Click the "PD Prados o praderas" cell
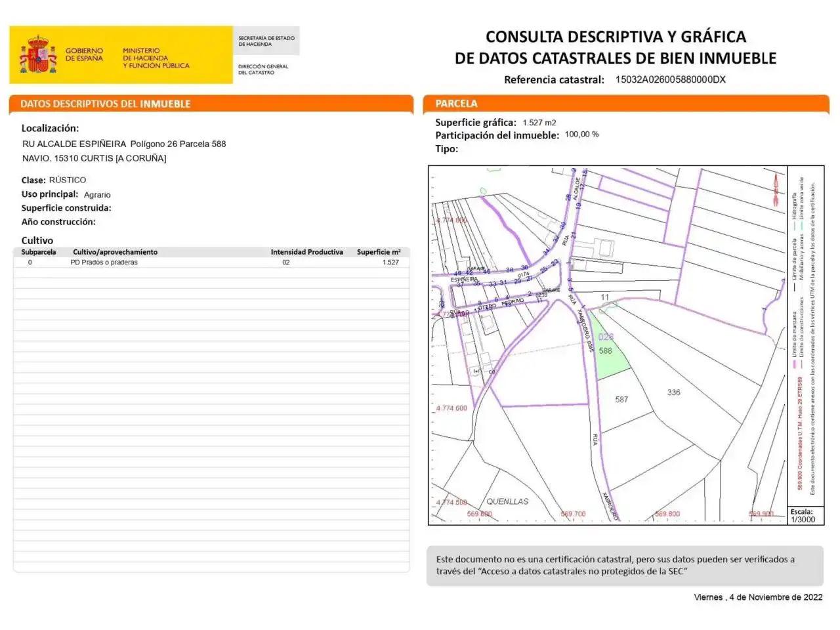This screenshot has height=630, width=840. pyautogui.click(x=104, y=262)
